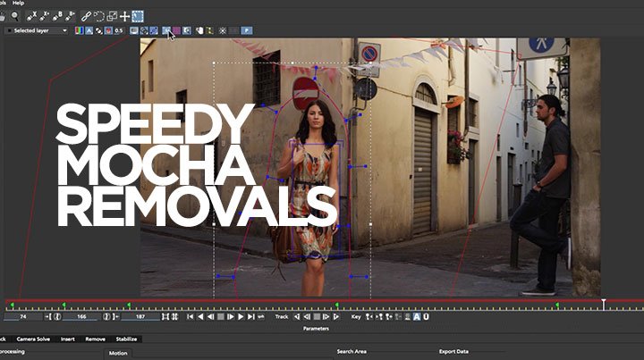Toggle the Alpha channel view button

coord(89,30)
